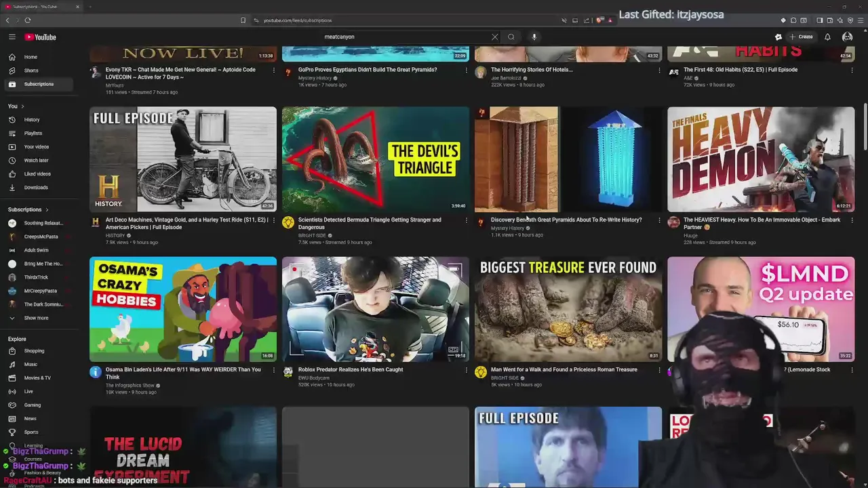Open BRIGHT SIDE avatar under Bermuda Triangle video
The height and width of the screenshot is (488, 868).
tap(288, 222)
